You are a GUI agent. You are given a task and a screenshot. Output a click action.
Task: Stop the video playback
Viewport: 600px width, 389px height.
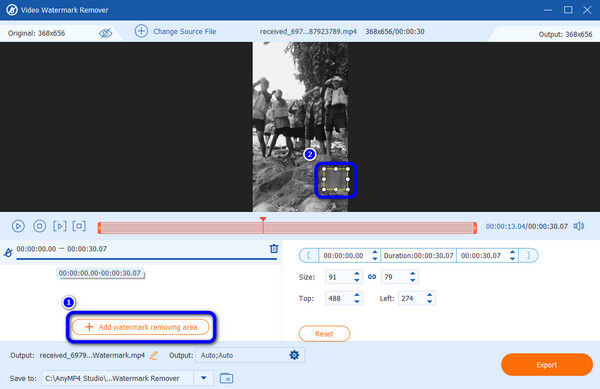point(39,226)
